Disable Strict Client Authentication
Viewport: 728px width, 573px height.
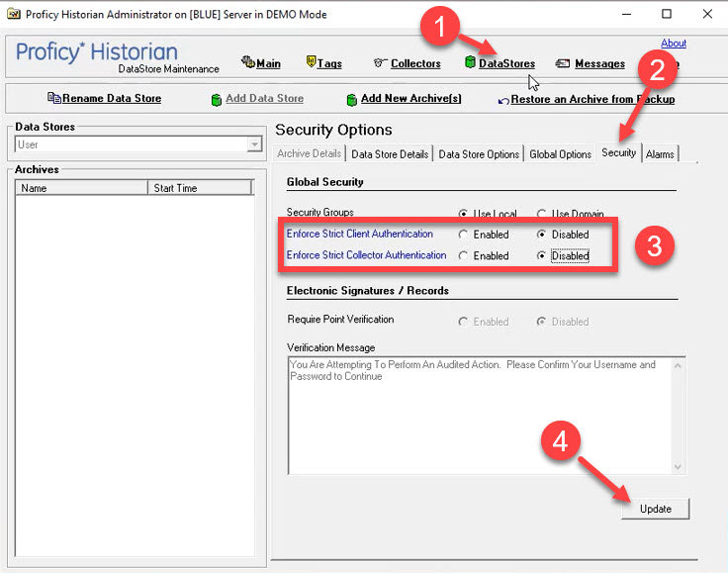[x=541, y=235]
